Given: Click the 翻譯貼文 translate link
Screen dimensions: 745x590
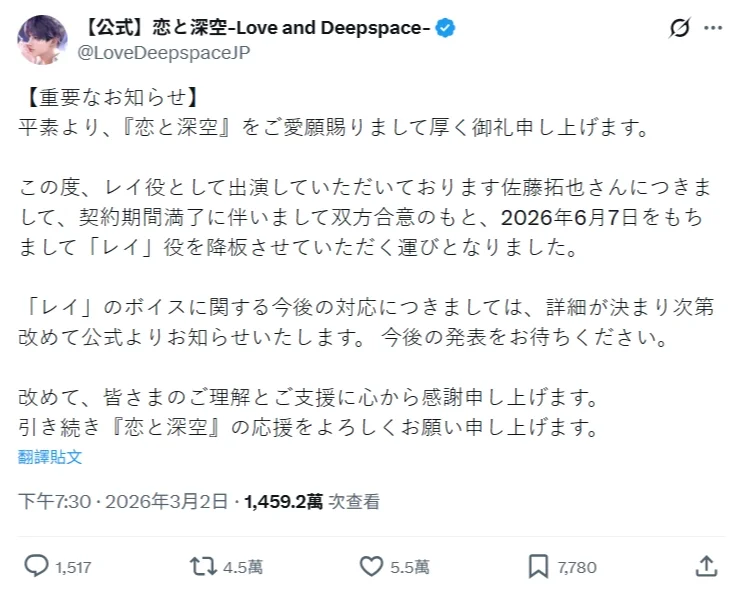Looking at the screenshot, I should (x=50, y=457).
